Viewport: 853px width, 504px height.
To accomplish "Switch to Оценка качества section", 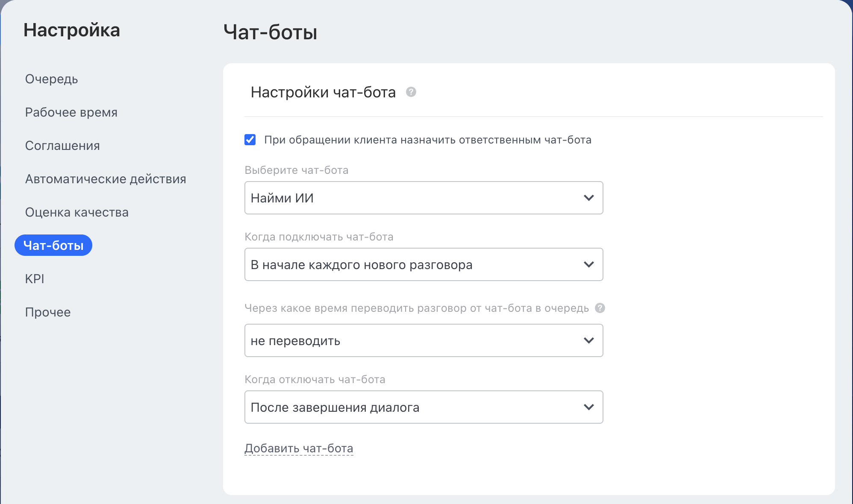I will point(76,212).
